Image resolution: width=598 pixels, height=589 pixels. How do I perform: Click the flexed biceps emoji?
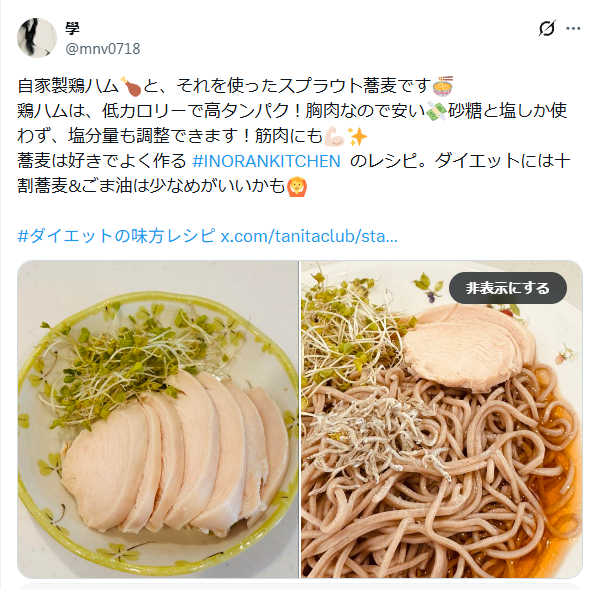(x=334, y=137)
